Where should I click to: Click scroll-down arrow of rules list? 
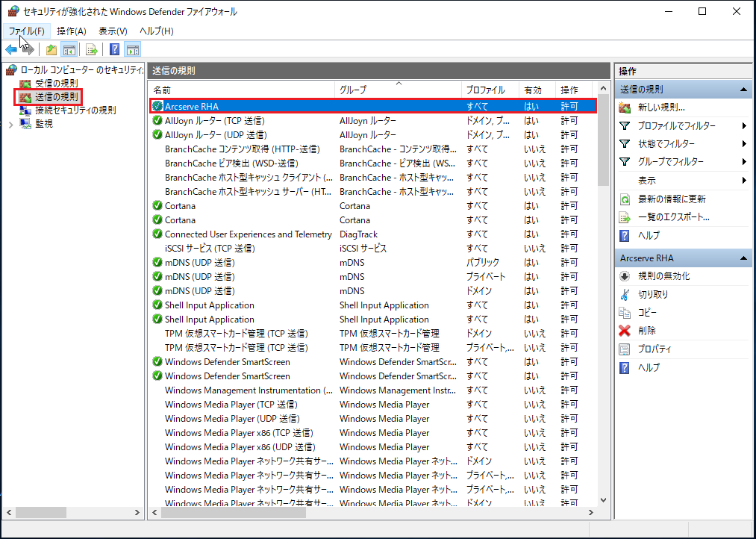603,500
